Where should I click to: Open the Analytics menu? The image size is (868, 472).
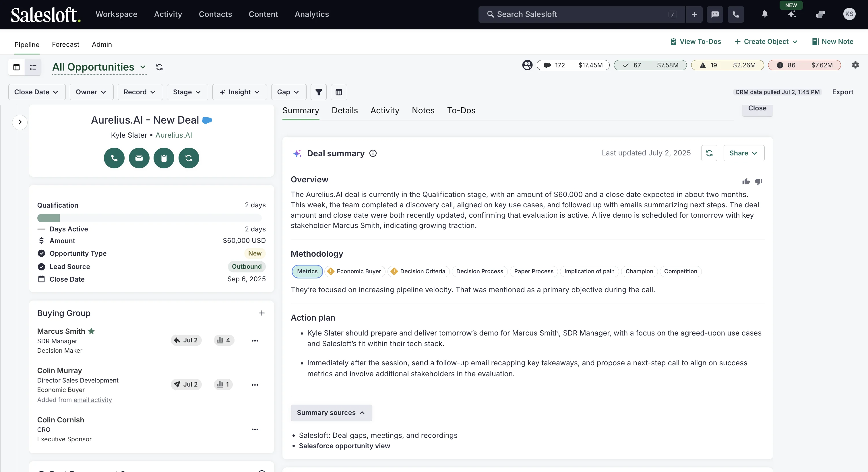click(x=311, y=14)
